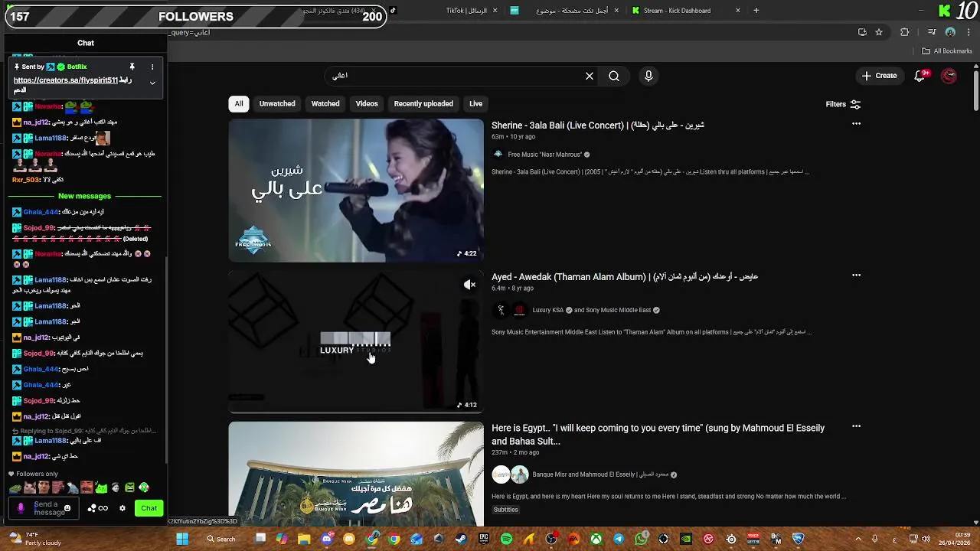Click the purple microphone icon in chat
980x551 pixels.
click(x=21, y=508)
